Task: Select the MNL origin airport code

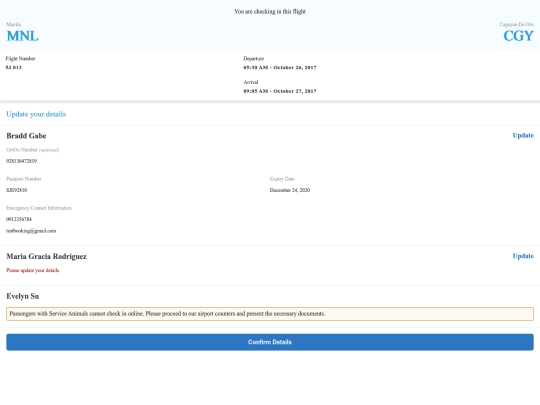Action: pos(22,36)
